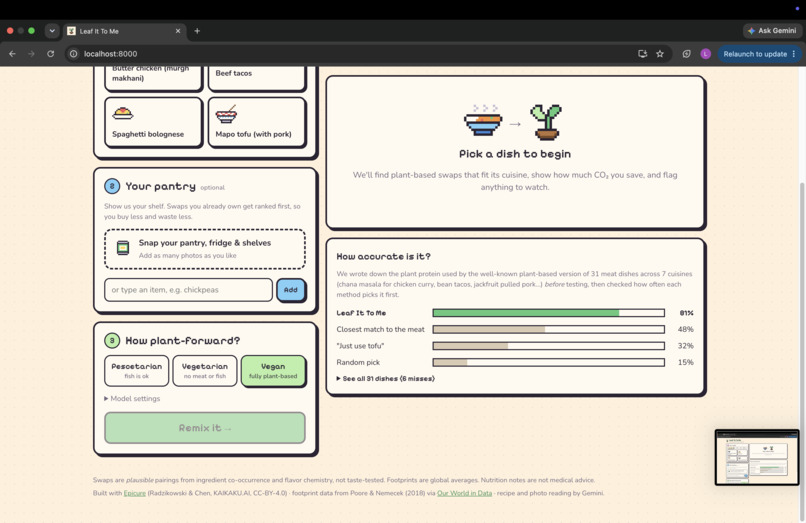Click the 81% accuracy value
806x523 pixels.
686,313
